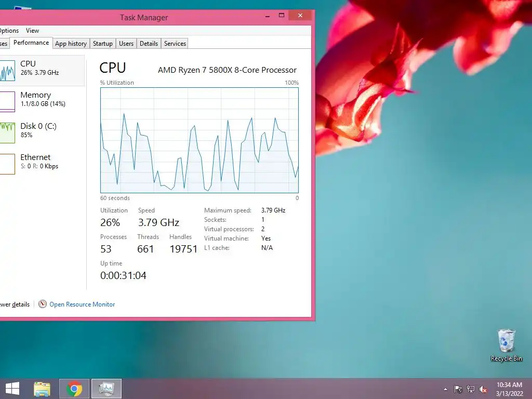Open the Windows Start button

point(12,389)
